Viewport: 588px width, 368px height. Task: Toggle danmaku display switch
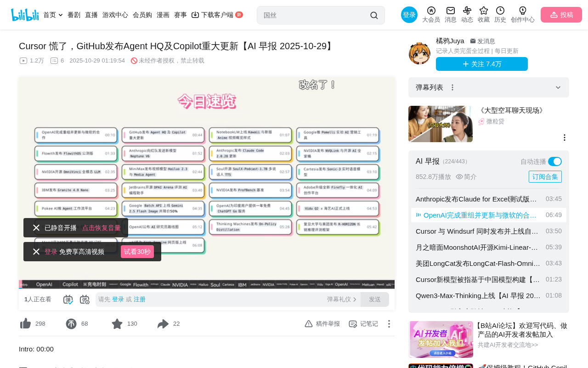pyautogui.click(x=68, y=299)
